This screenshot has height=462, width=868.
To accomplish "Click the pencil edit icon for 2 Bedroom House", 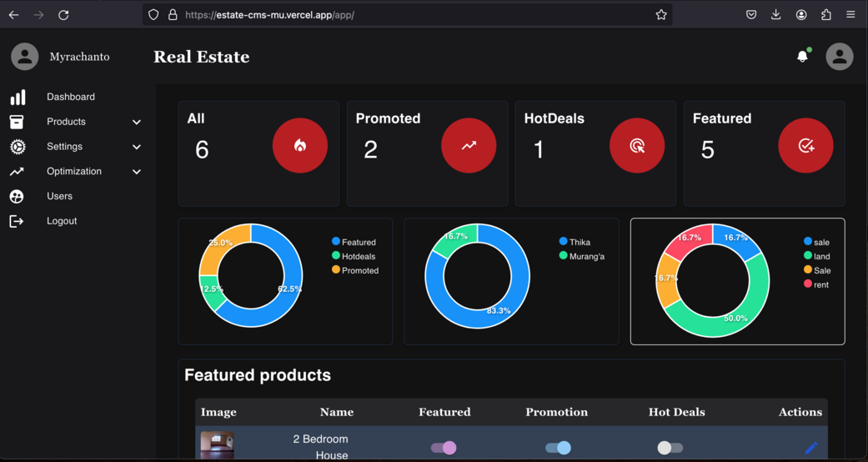I will click(811, 448).
